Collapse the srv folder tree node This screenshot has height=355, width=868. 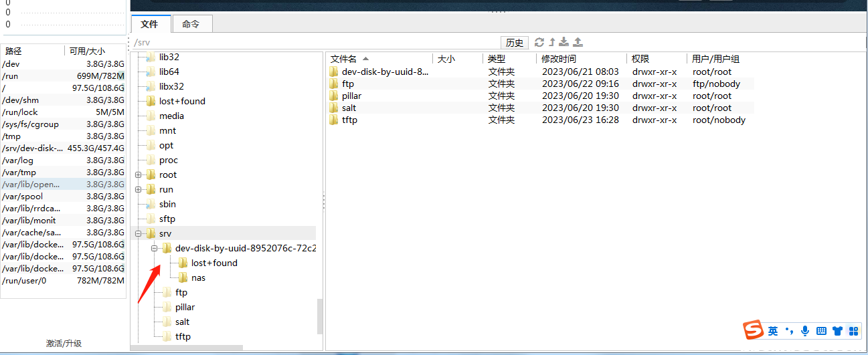click(x=139, y=234)
